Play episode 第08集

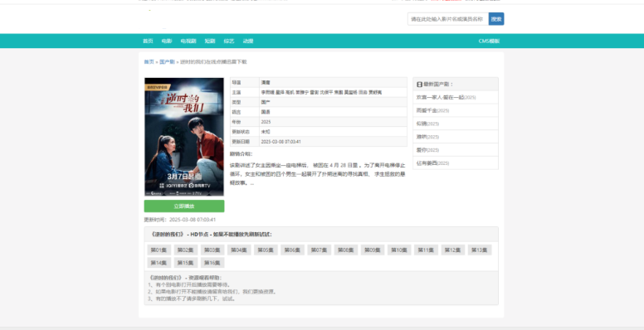pos(346,250)
